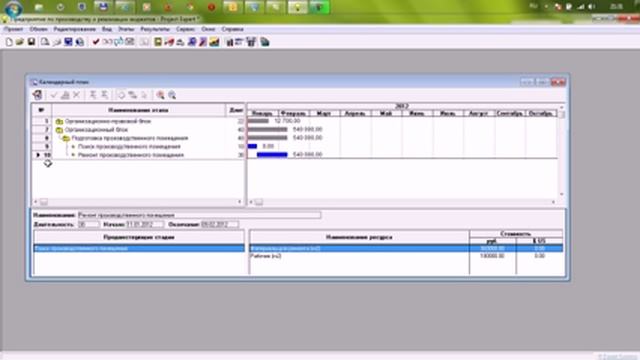This screenshot has width=640, height=360.
Task: Collapse folder of stage row 8
Action: click(x=66, y=138)
